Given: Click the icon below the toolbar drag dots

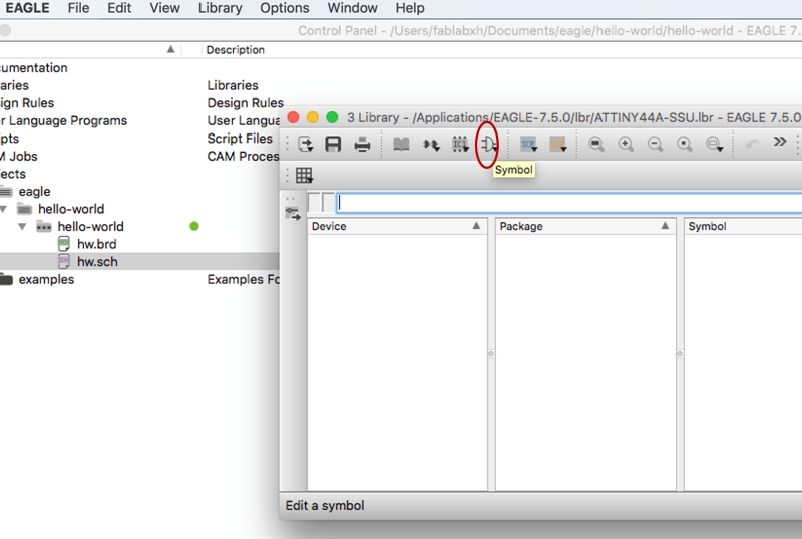Looking at the screenshot, I should (x=293, y=214).
